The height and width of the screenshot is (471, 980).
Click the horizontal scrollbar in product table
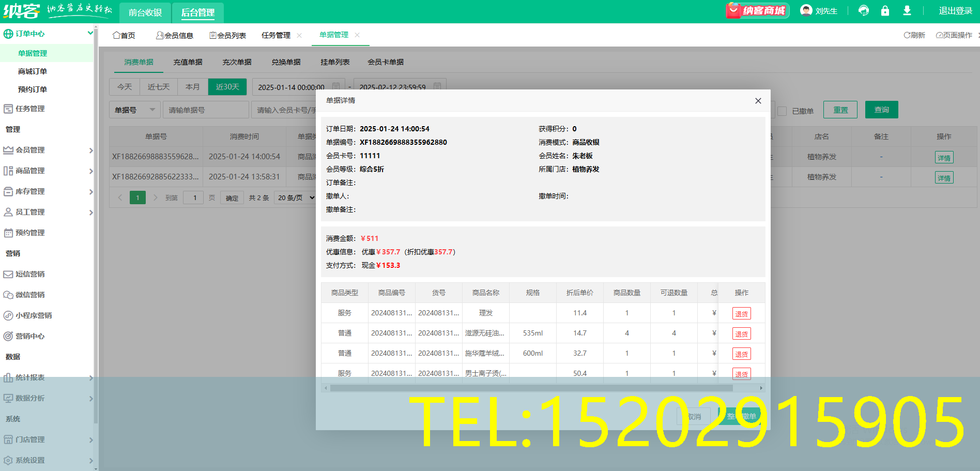531,388
